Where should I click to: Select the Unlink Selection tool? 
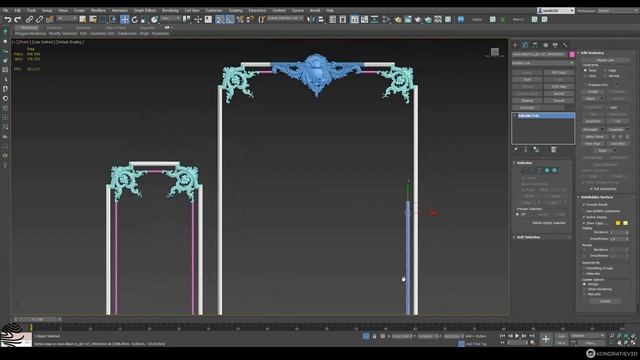[x=39, y=19]
